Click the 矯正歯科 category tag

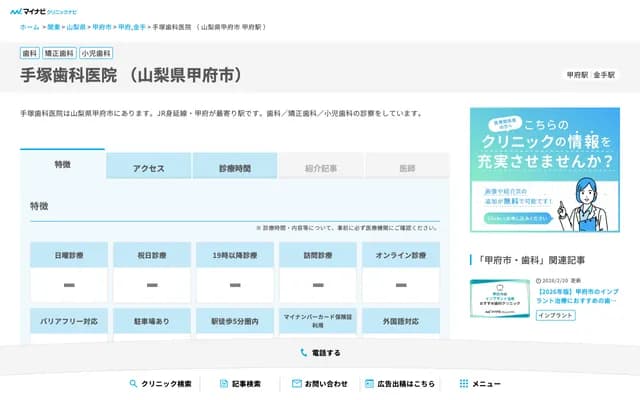tap(58, 53)
